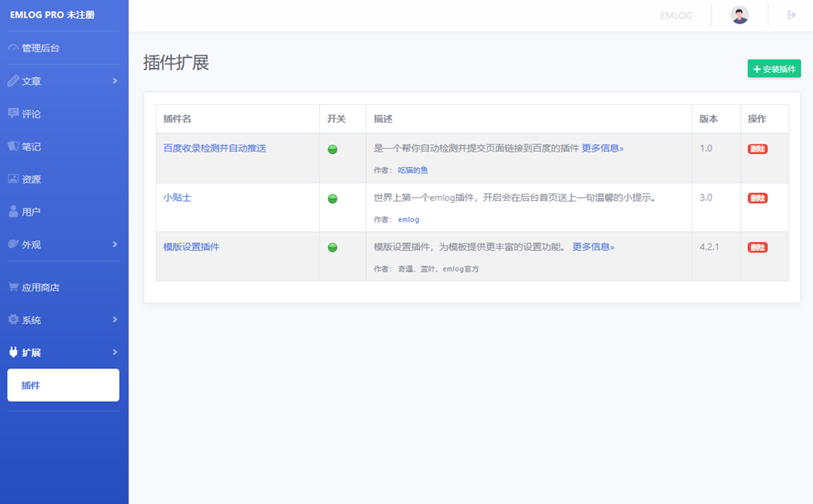Screen dimensions: 813x504
Task: Click the shopping cart icon for 应用商店
Action: [x=13, y=287]
